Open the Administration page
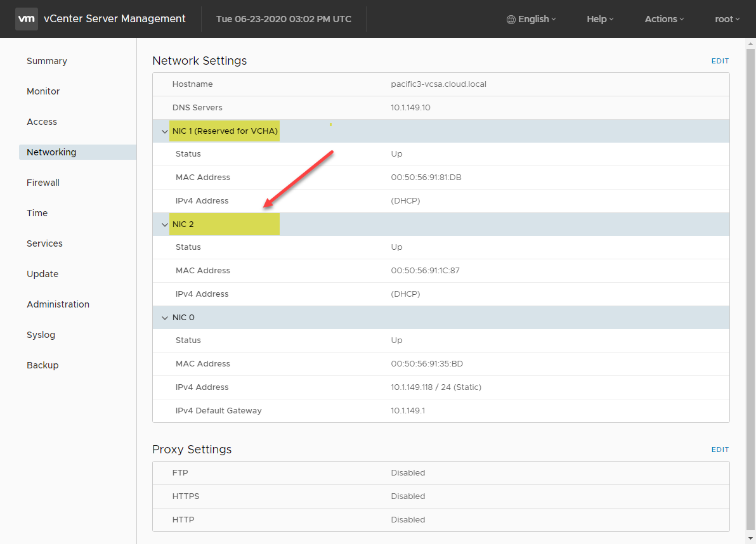The image size is (756, 544). coord(58,304)
